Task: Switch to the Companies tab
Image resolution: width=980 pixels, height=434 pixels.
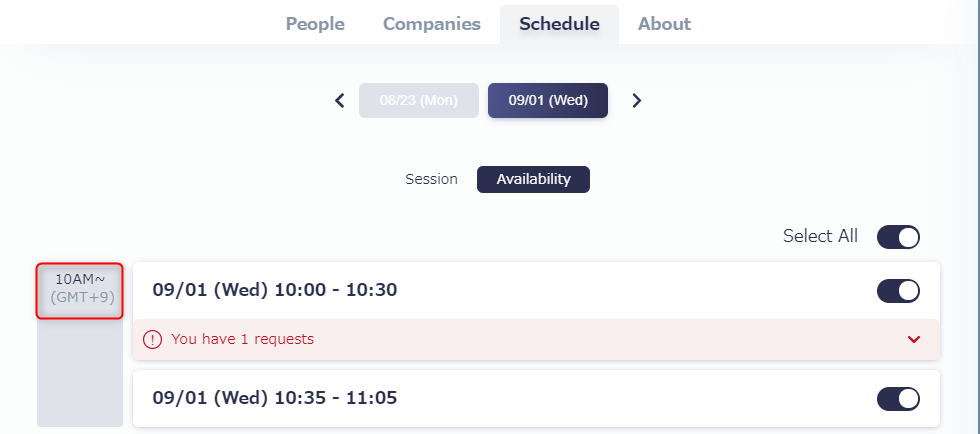Action: (x=432, y=24)
